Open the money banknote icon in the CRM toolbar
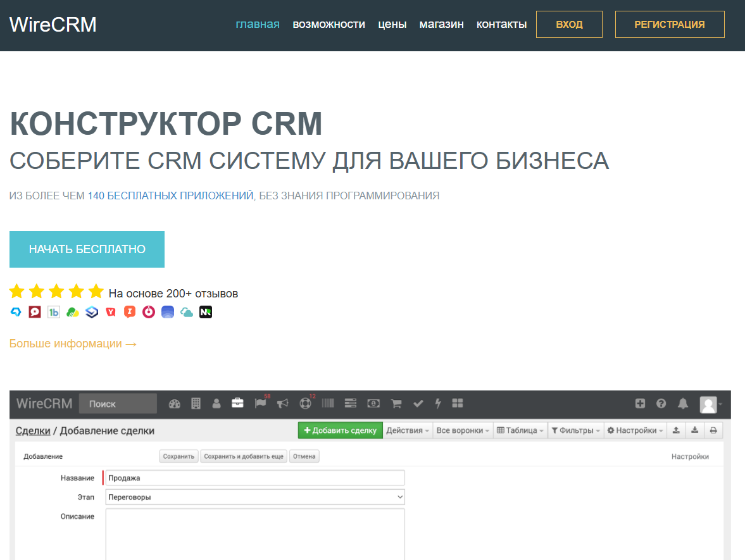Viewport: 745px width, 560px height. coord(373,403)
